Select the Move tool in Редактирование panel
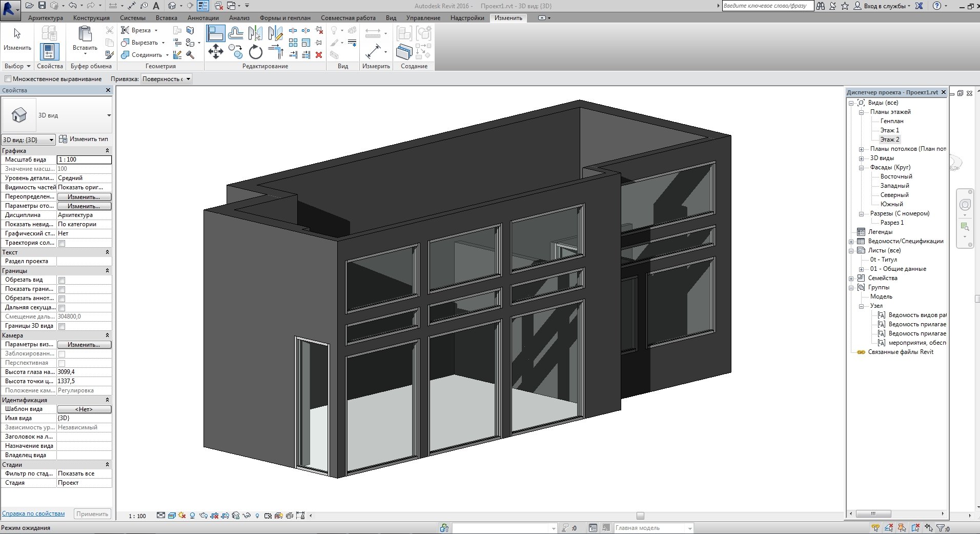Image resolution: width=980 pixels, height=534 pixels. pos(215,51)
